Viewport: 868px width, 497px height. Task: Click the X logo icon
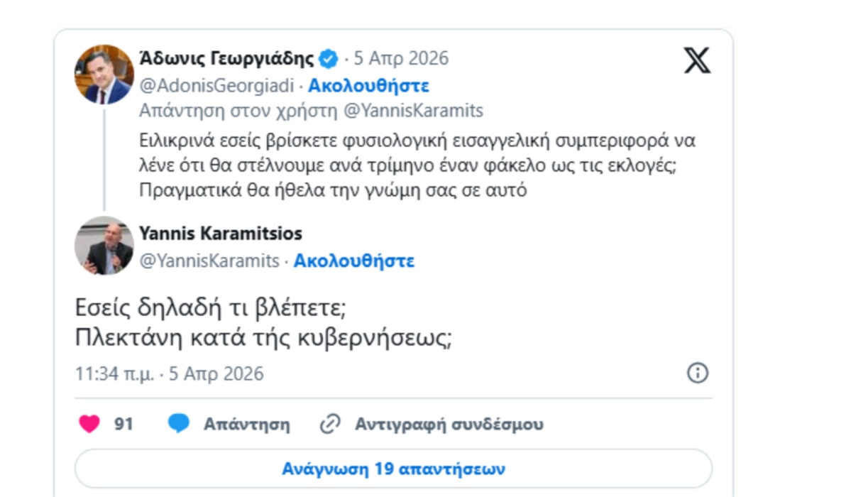pos(697,61)
